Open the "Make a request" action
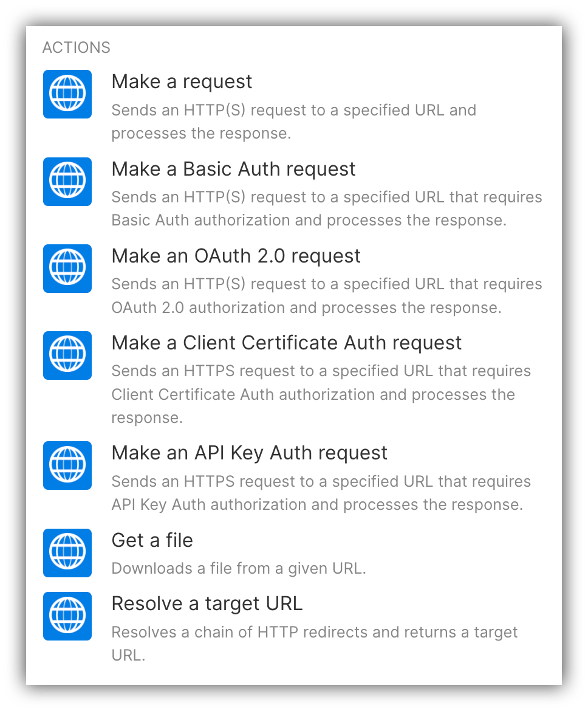Viewport: 588px width, 711px height. (x=182, y=81)
